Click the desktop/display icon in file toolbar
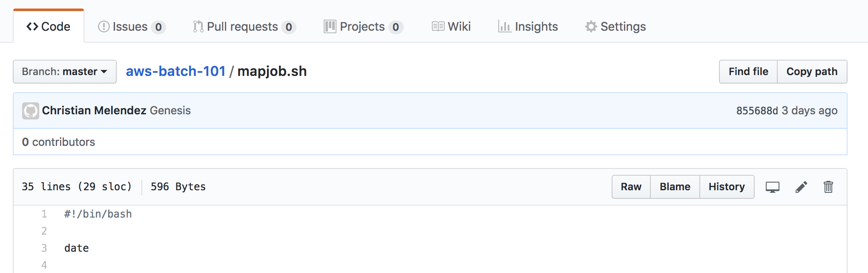Viewport: 868px width, 273px height. (772, 187)
